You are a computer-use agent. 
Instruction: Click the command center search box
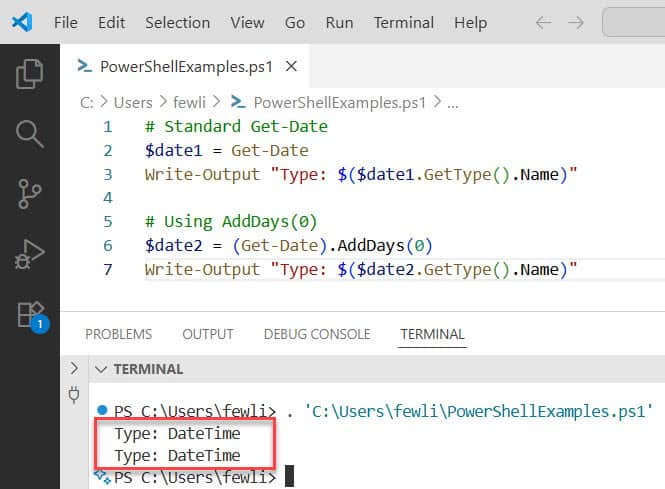(x=633, y=22)
